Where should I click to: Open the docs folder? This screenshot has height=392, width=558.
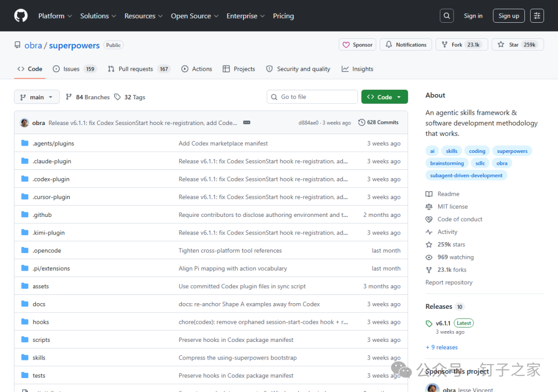coord(39,304)
